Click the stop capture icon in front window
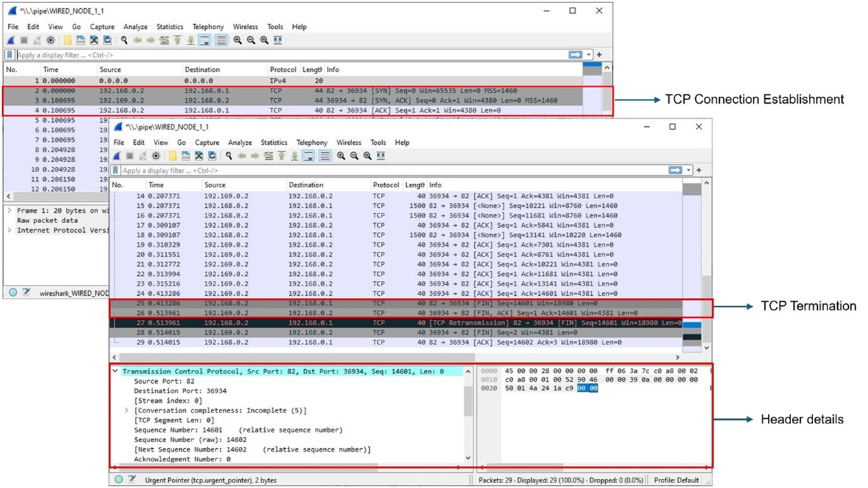 pyautogui.click(x=130, y=156)
